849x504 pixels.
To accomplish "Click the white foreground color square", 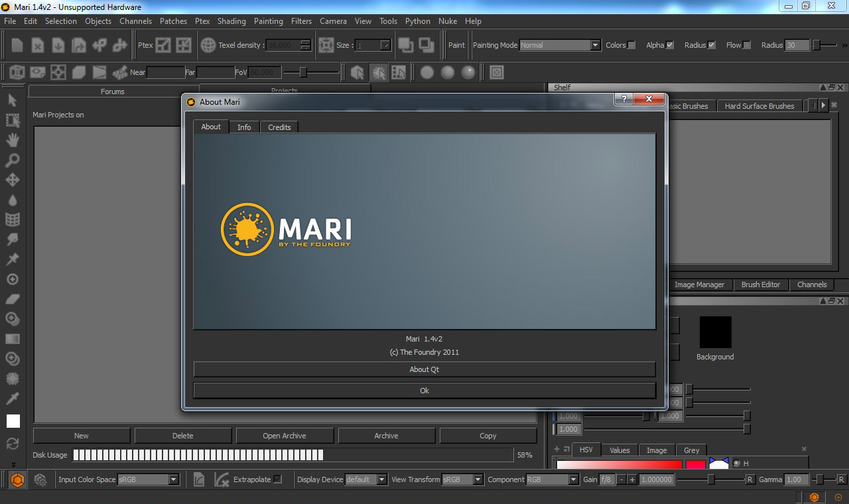I will click(13, 421).
